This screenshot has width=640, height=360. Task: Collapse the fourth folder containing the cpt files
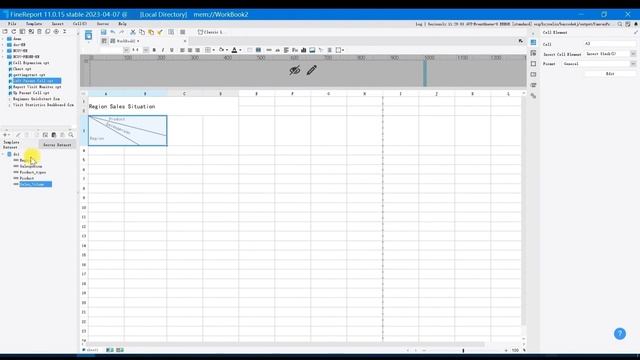tap(3, 57)
